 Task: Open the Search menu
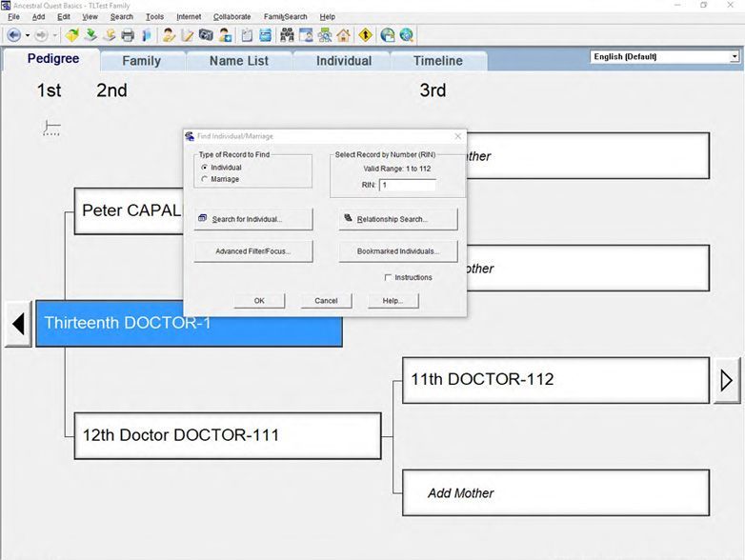pos(122,16)
